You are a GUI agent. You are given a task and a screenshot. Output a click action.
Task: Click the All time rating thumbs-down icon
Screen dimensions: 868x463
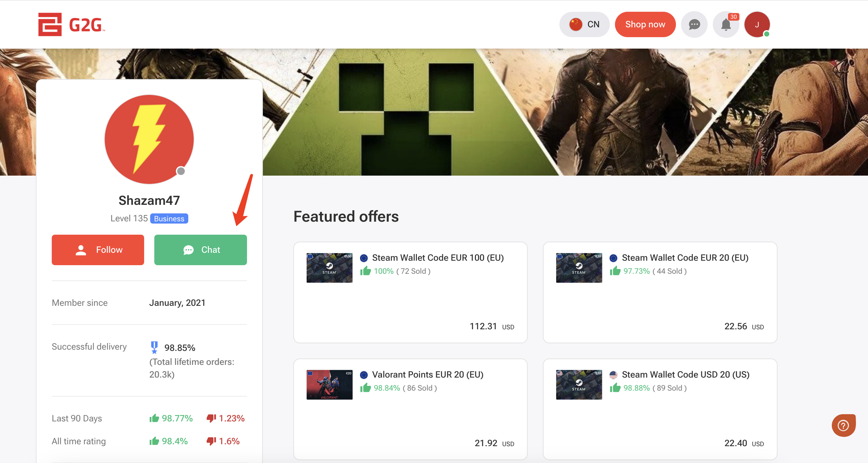[x=211, y=441]
